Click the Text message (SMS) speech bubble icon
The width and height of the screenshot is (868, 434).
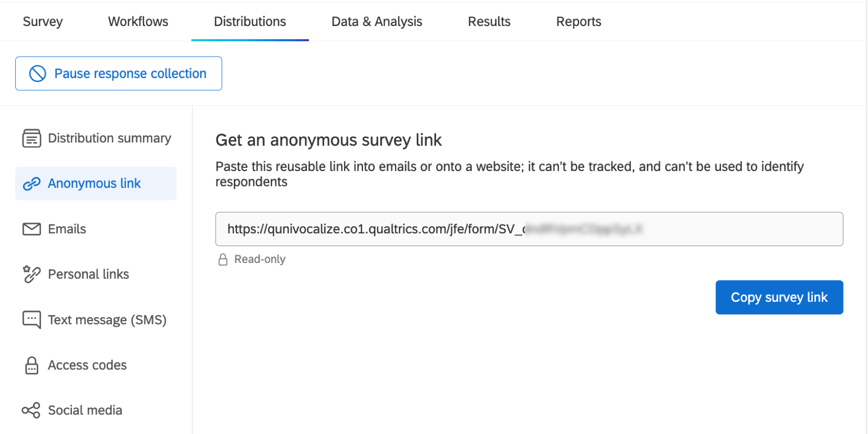[31, 320]
